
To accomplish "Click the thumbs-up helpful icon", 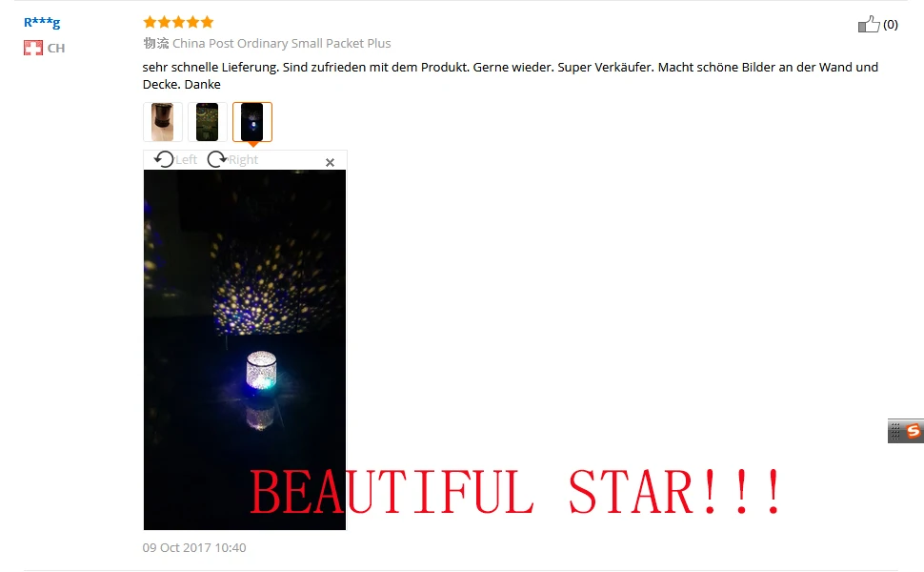I will [x=869, y=24].
